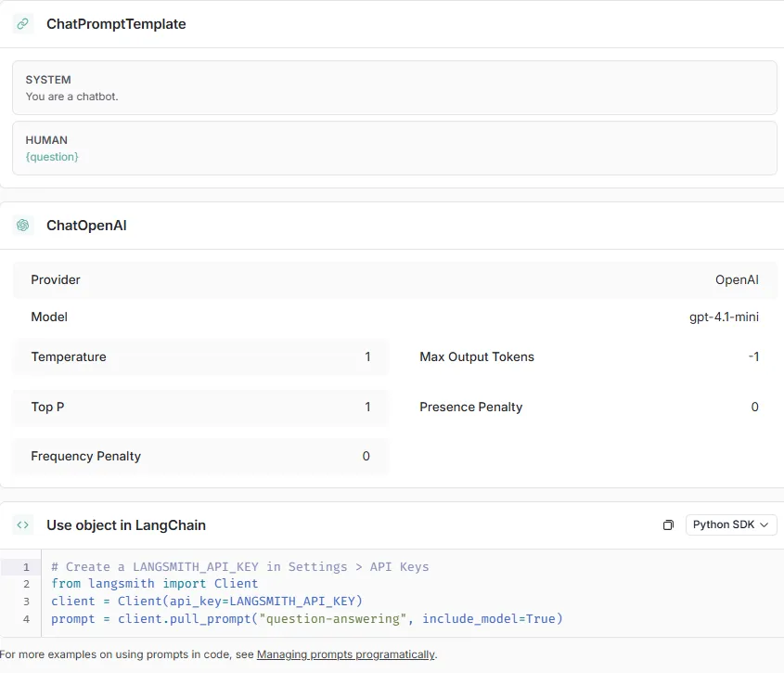The width and height of the screenshot is (784, 673).
Task: Select the {question} template variable
Action: coord(52,157)
